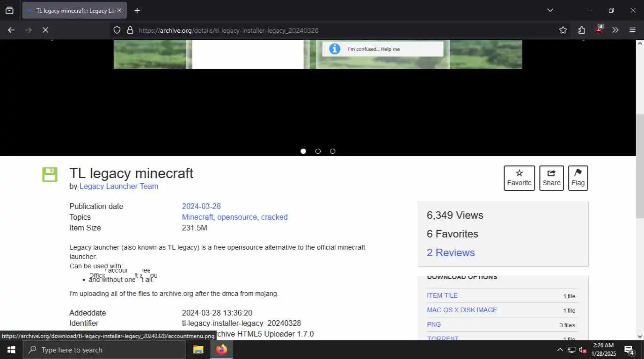
Task: Click the 231.5M item size value
Action: 194,228
